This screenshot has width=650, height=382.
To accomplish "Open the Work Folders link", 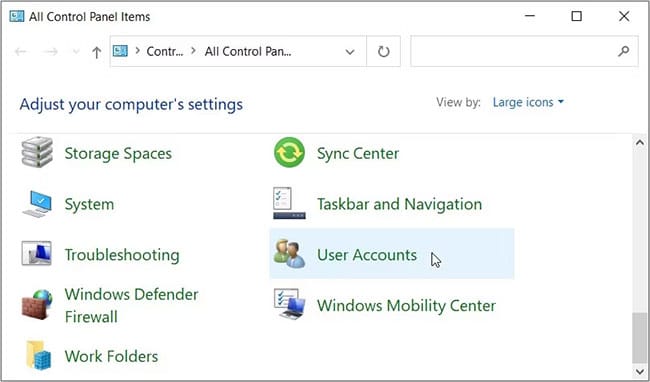I will (x=111, y=356).
